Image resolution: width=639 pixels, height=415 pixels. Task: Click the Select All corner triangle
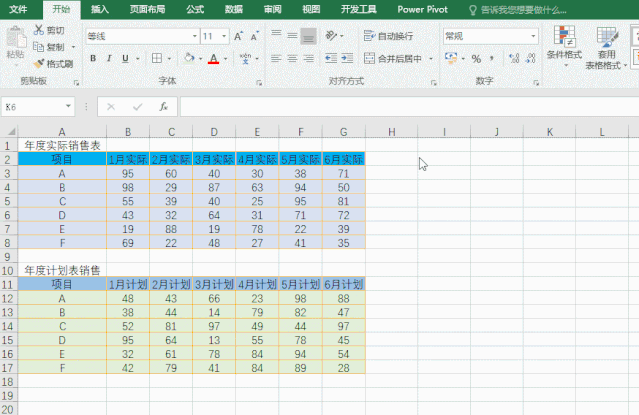(12, 131)
